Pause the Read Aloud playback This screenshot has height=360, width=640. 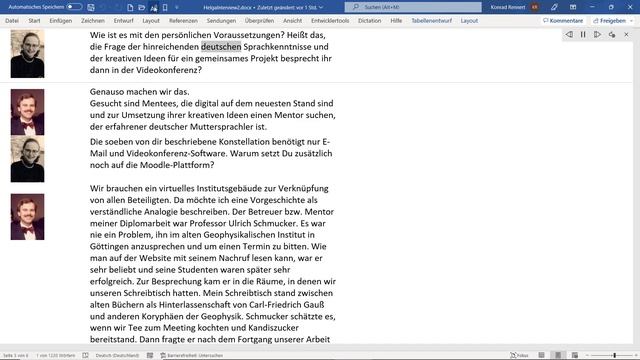tap(583, 35)
